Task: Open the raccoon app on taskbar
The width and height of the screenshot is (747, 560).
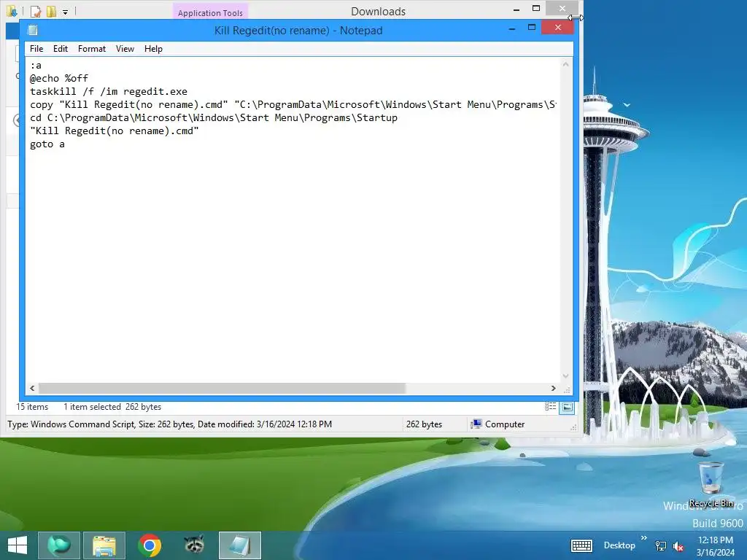Action: [x=194, y=545]
